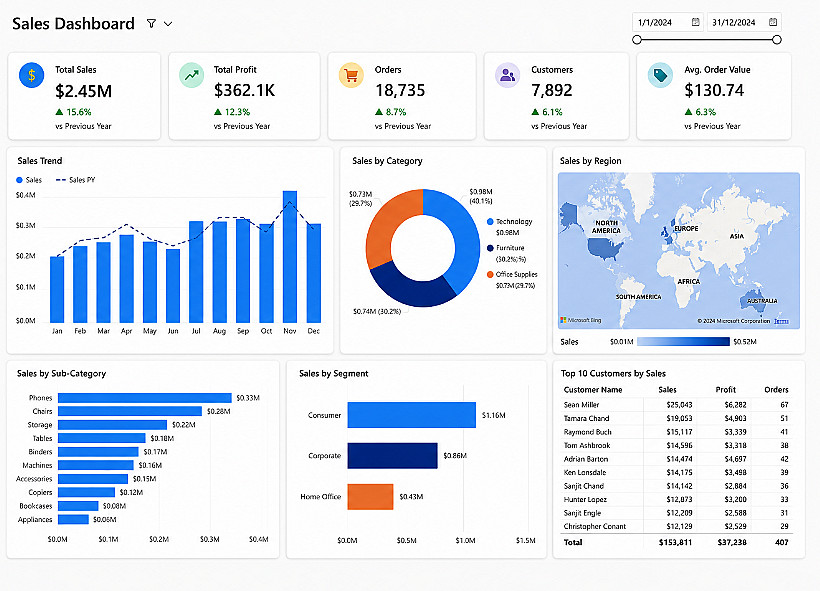Open the start date calendar picker icon

pos(696,22)
